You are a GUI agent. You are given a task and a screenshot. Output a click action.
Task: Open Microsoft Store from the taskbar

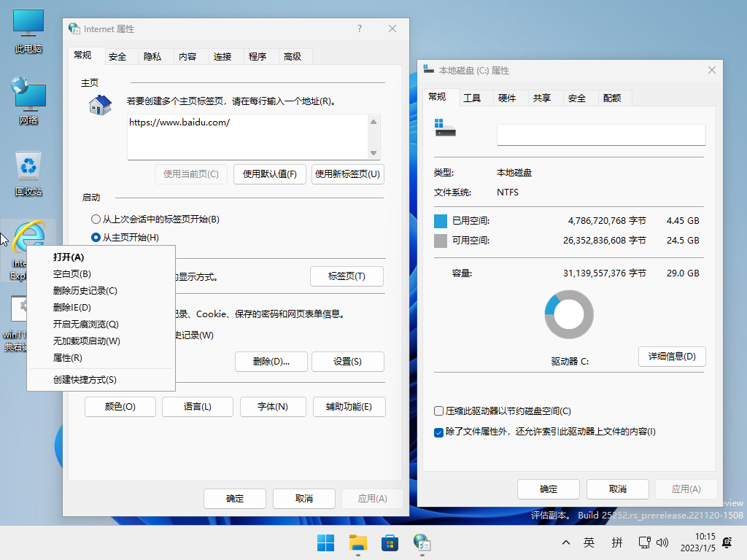point(390,542)
